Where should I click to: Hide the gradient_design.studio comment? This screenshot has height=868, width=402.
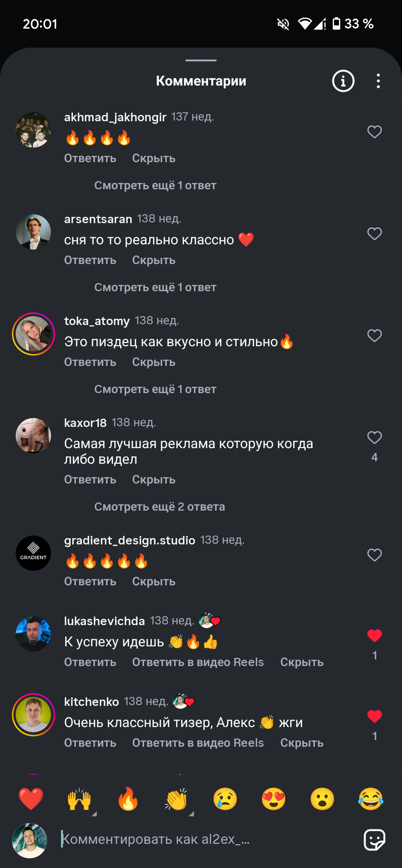tap(154, 581)
